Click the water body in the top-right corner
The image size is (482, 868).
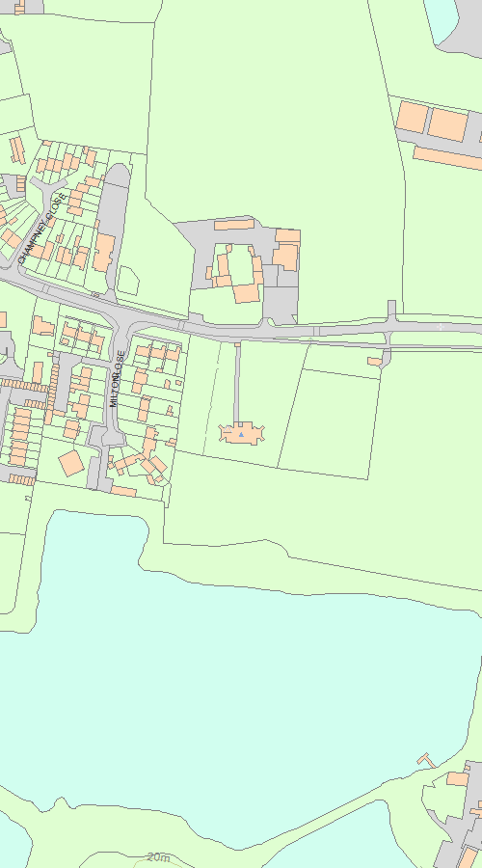(442, 19)
